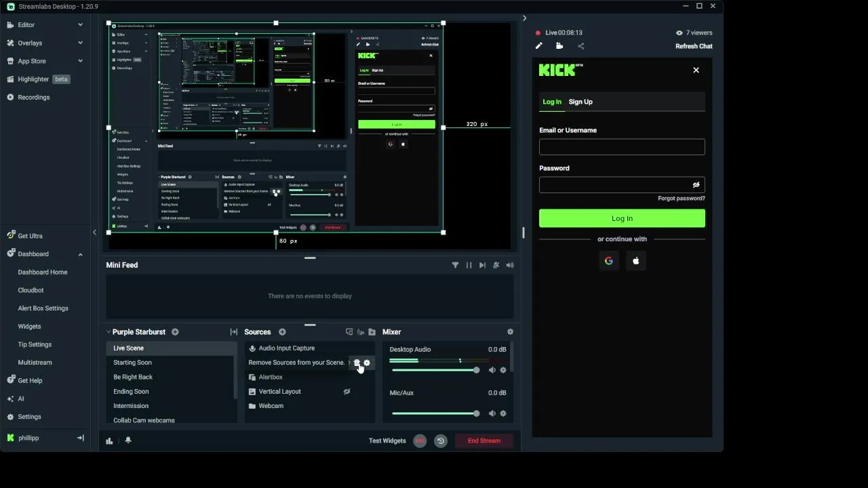Collapse the Dashboard sidebar section
Screen dimensions: 868x488
click(x=80, y=254)
